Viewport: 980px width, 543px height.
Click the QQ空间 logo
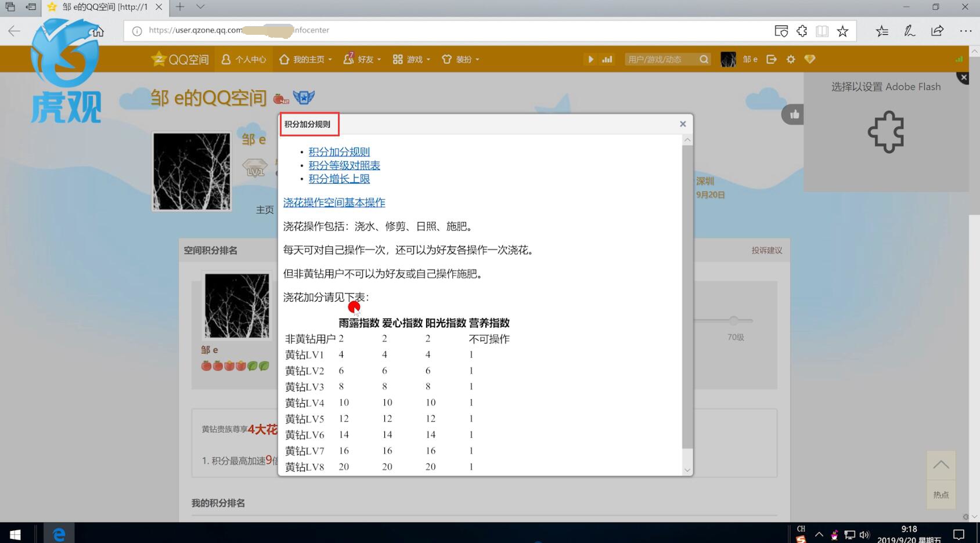pyautogui.click(x=180, y=59)
